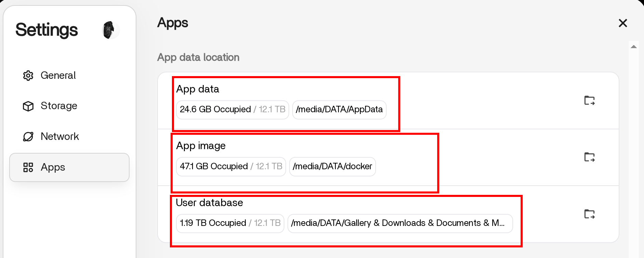The height and width of the screenshot is (258, 644).
Task: Change App data location via folder icon
Action: 589,100
